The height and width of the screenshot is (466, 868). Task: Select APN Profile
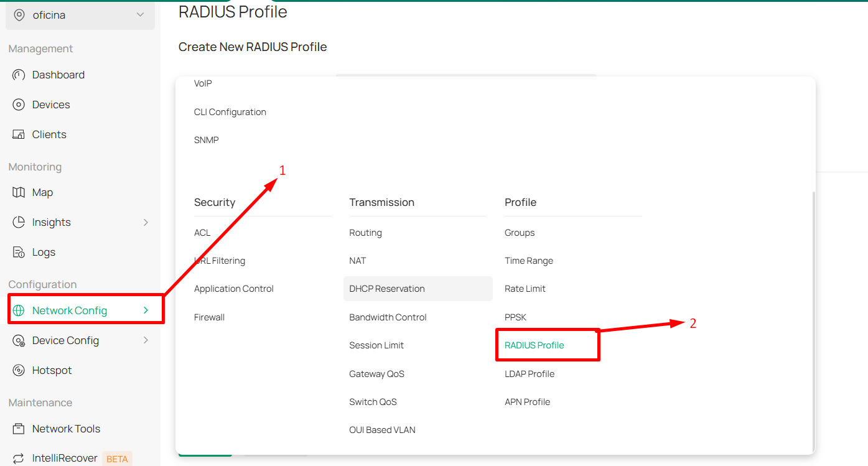528,402
